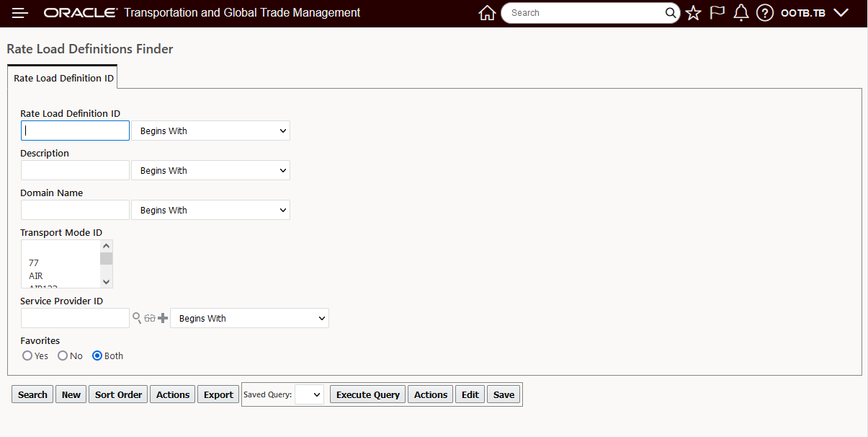The image size is (868, 437).
Task: Click the Sort Order button
Action: click(118, 394)
